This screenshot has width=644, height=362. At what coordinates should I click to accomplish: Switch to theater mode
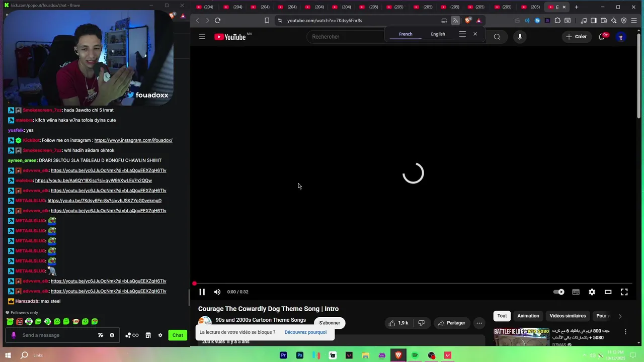[608, 292]
